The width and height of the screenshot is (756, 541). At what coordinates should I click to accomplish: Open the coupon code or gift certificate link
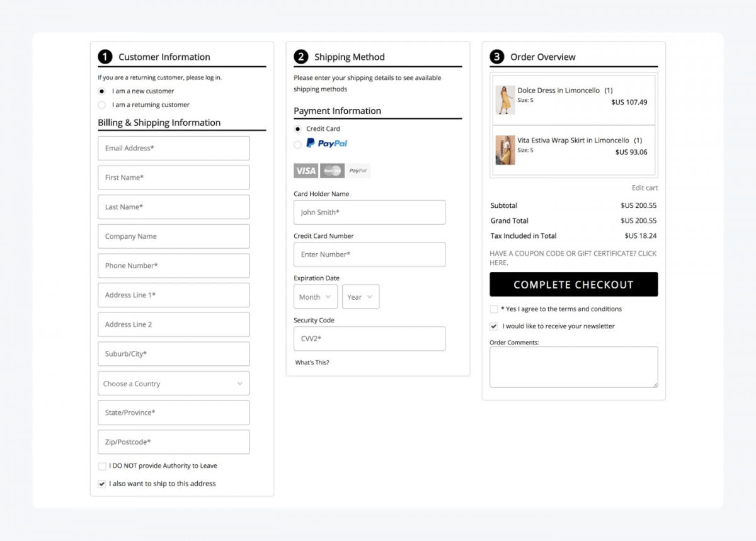point(573,258)
